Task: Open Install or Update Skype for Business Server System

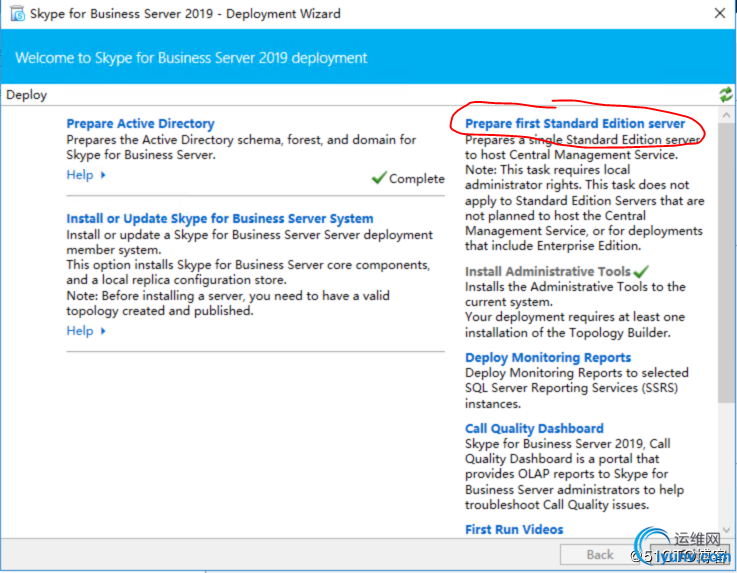Action: [x=220, y=219]
